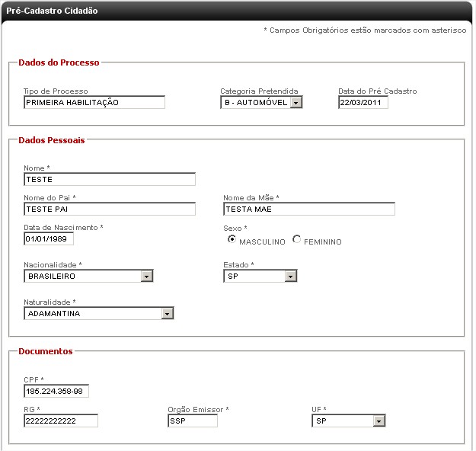Click the Nome da Mãe field

pos(308,209)
